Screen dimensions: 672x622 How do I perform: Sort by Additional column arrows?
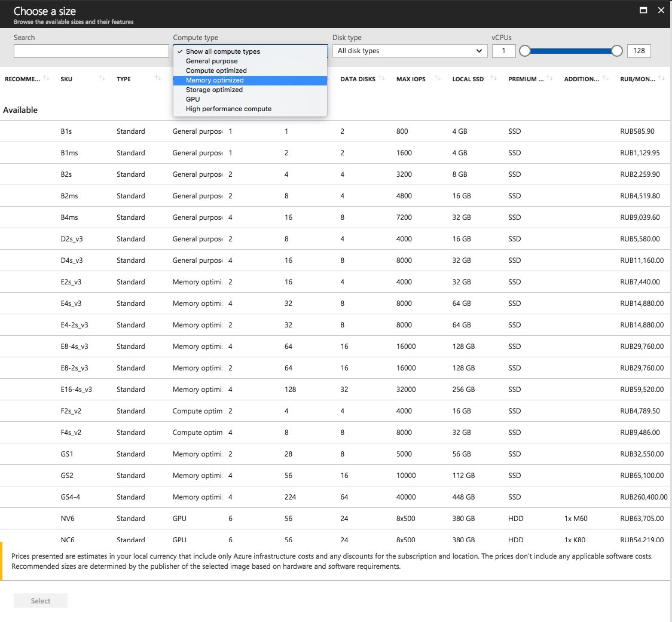click(606, 78)
